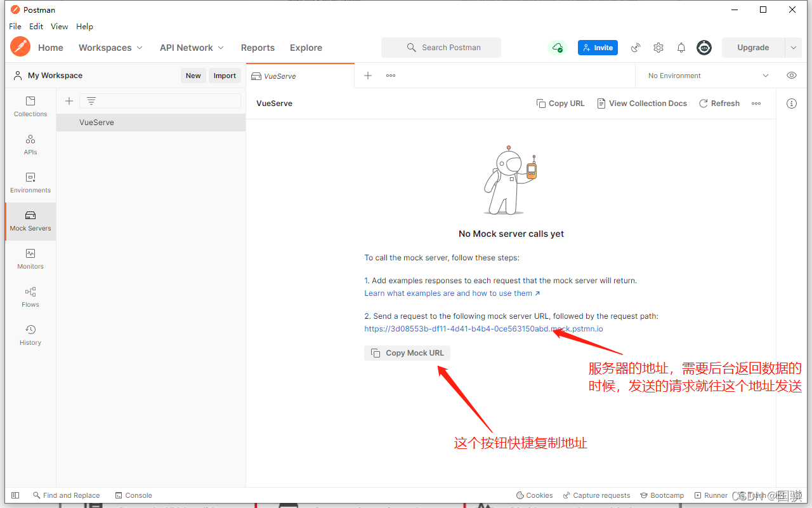Open the Console panel
Screen dimensions: 812x508
134,495
